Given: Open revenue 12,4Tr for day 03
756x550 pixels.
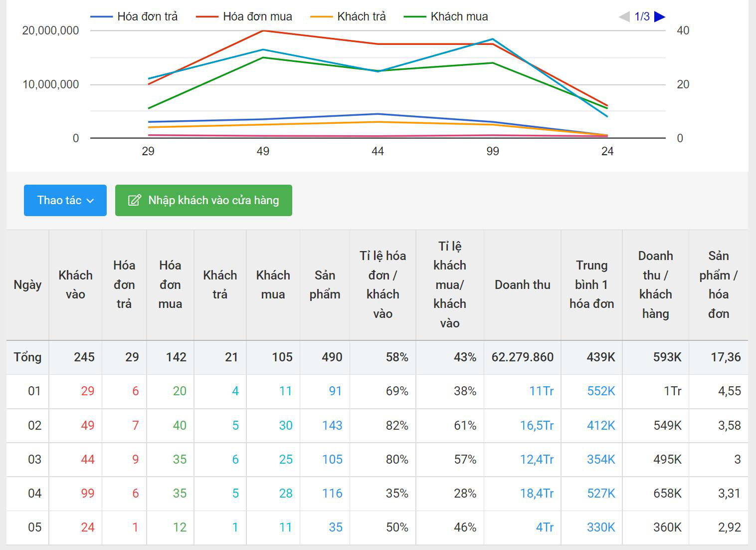Looking at the screenshot, I should tap(537, 459).
